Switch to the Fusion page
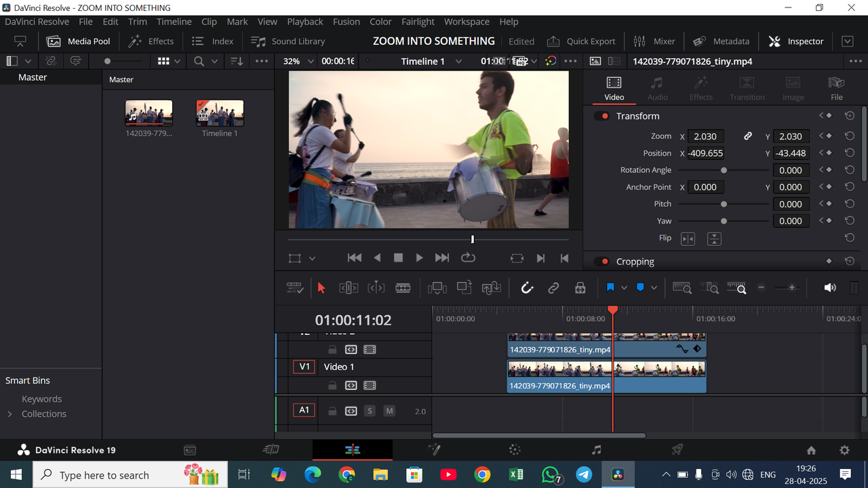Viewport: 868px width, 488px height. pos(434,449)
